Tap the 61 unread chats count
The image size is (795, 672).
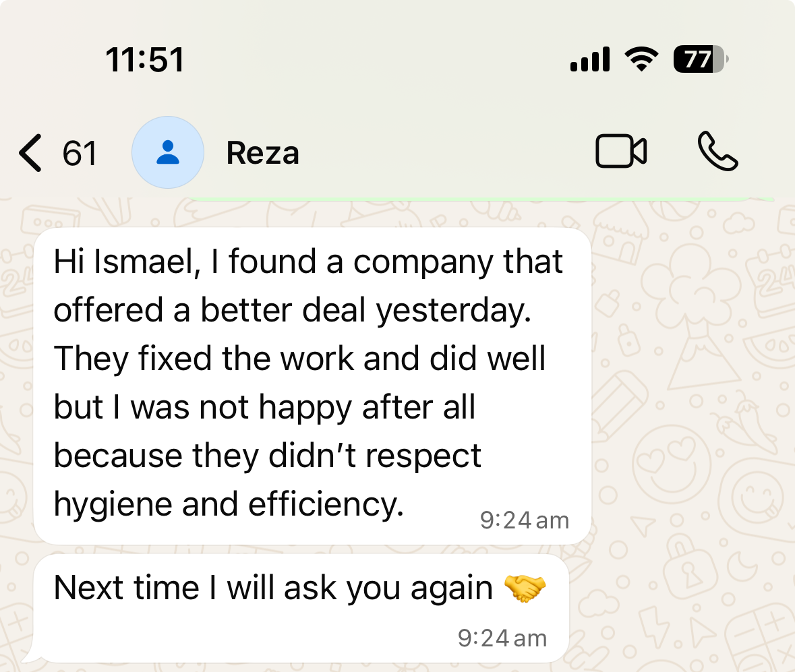(x=80, y=154)
